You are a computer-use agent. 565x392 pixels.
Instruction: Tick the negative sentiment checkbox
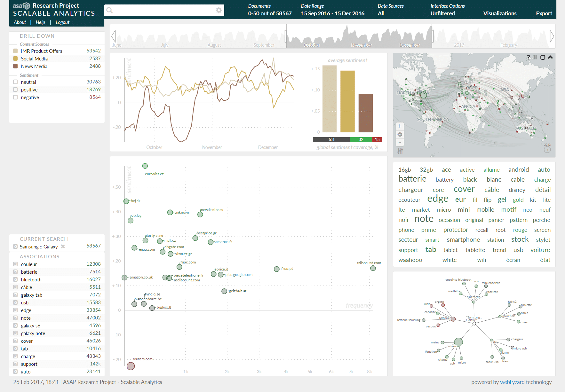point(15,97)
